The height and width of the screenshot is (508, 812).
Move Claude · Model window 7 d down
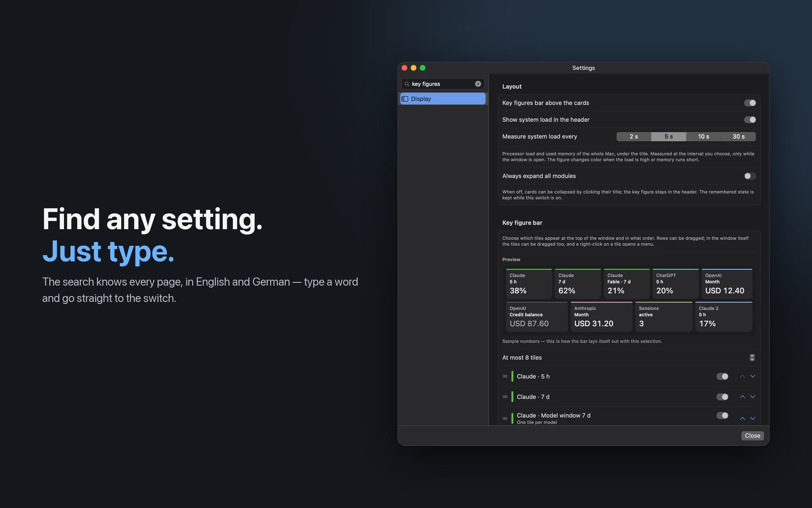[753, 419]
